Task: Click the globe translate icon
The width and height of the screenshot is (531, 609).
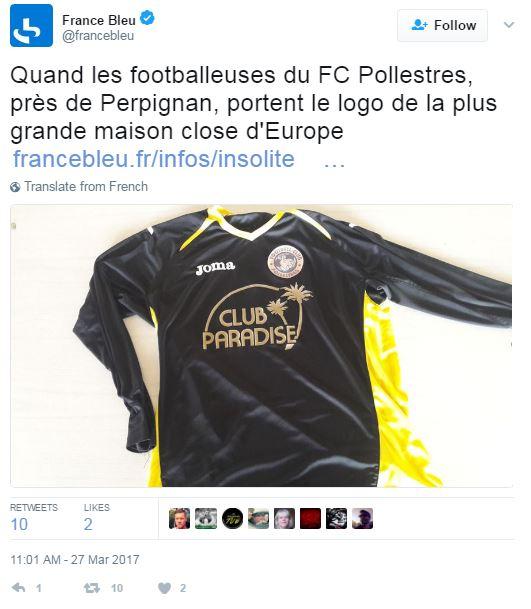Action: coord(15,187)
